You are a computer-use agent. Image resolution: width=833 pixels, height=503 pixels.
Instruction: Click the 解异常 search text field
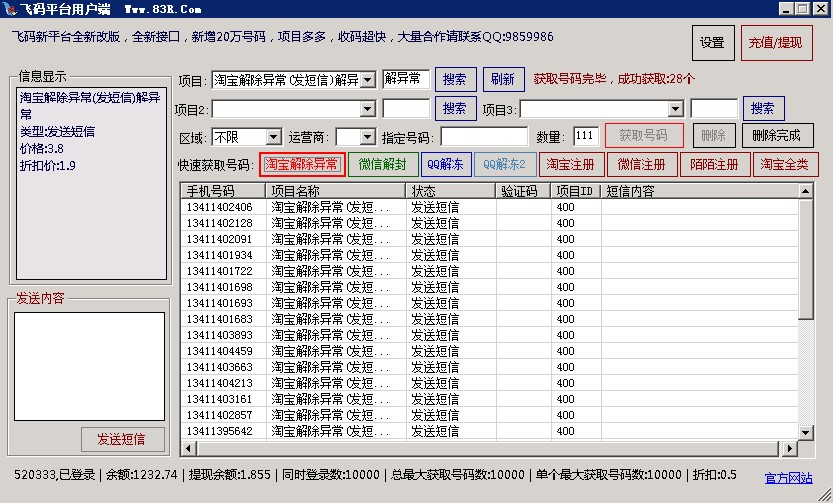pos(406,79)
